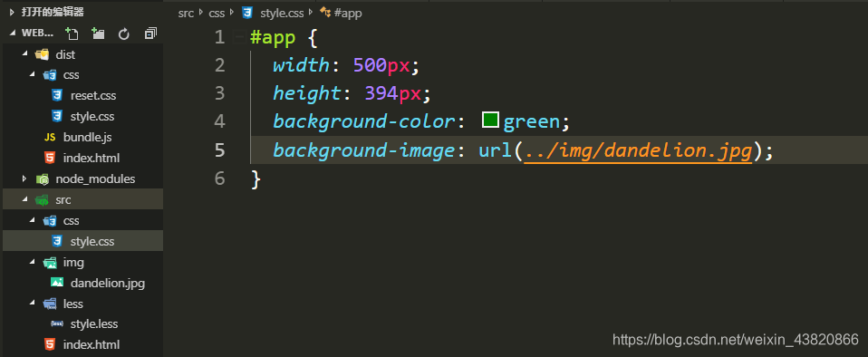Click the less folder icon
The image size is (868, 357).
50,304
